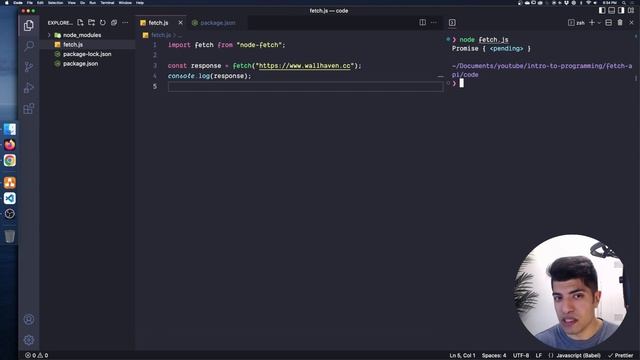Open the Explorer view in activity bar
The width and height of the screenshot is (640, 360).
[29, 25]
